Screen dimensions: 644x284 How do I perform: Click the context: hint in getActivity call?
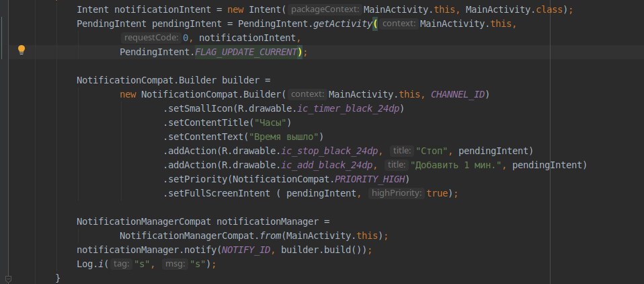(x=399, y=24)
